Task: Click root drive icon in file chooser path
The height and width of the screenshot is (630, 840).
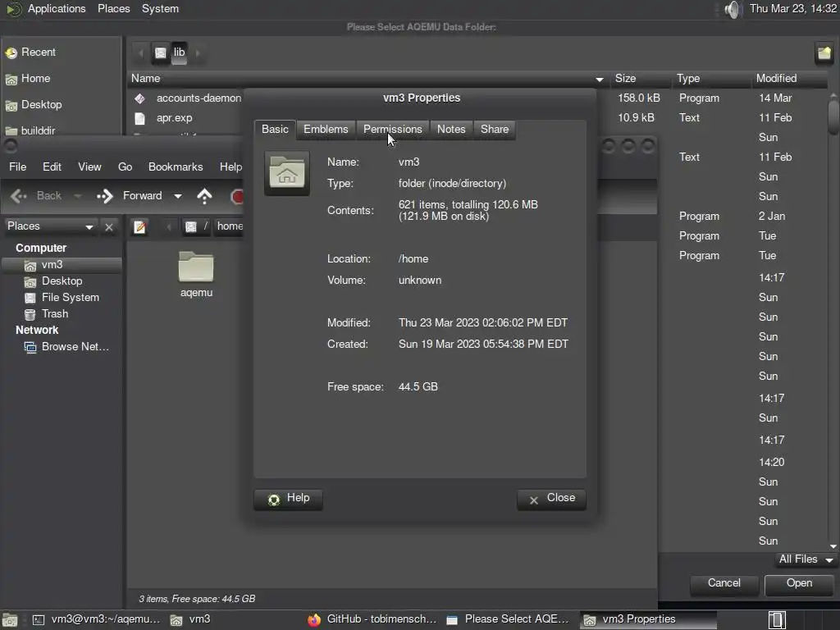Action: [161, 52]
